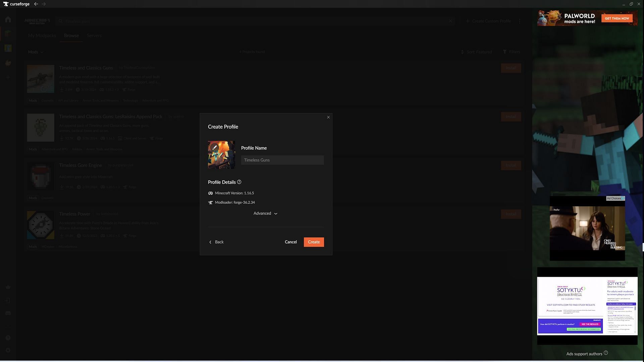The width and height of the screenshot is (644, 362).
Task: Click the info icon next to Profile Details
Action: tap(239, 182)
